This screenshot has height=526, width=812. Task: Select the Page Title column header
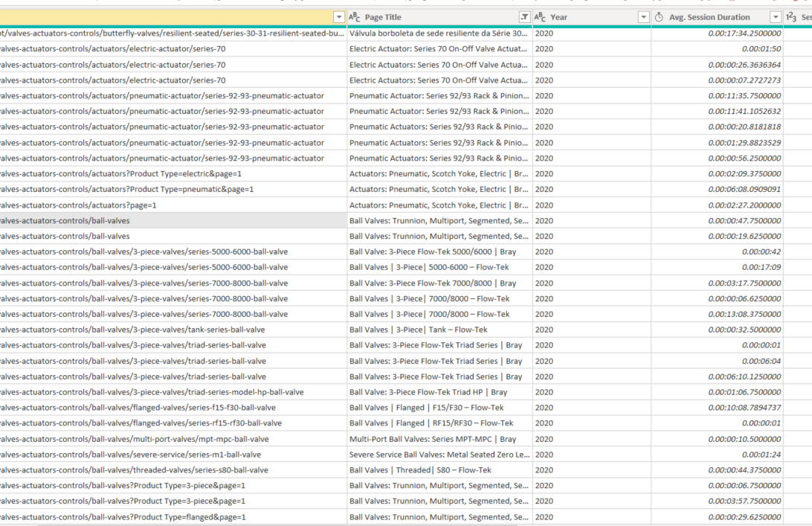pos(439,17)
